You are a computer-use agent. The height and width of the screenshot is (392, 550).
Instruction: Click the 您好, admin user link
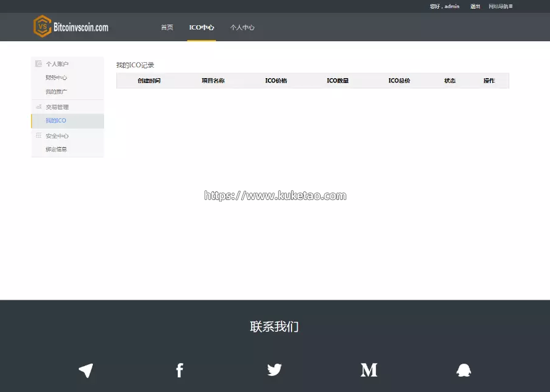tap(444, 6)
